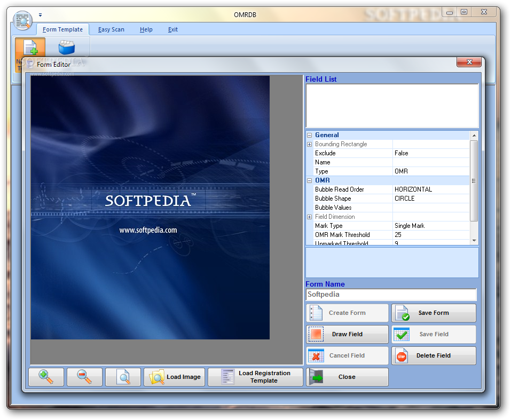
Task: Click the new template icon in ribbon
Action: coord(30,47)
